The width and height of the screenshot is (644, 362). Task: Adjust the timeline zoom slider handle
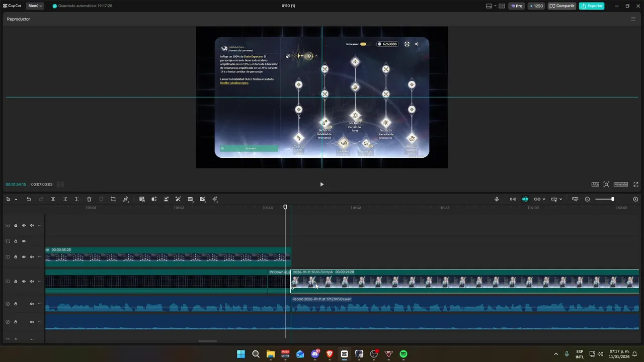pos(612,199)
